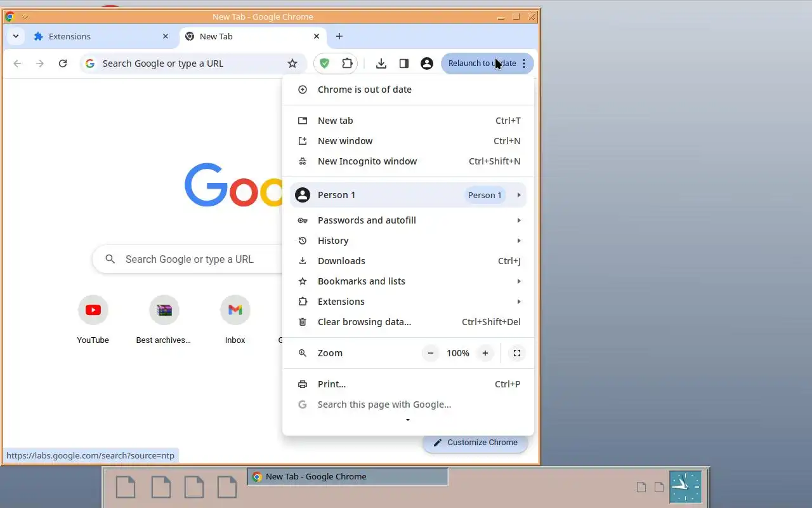Viewport: 812px width, 508px height.
Task: Expand Passwords and autofill submenu
Action: [408, 220]
